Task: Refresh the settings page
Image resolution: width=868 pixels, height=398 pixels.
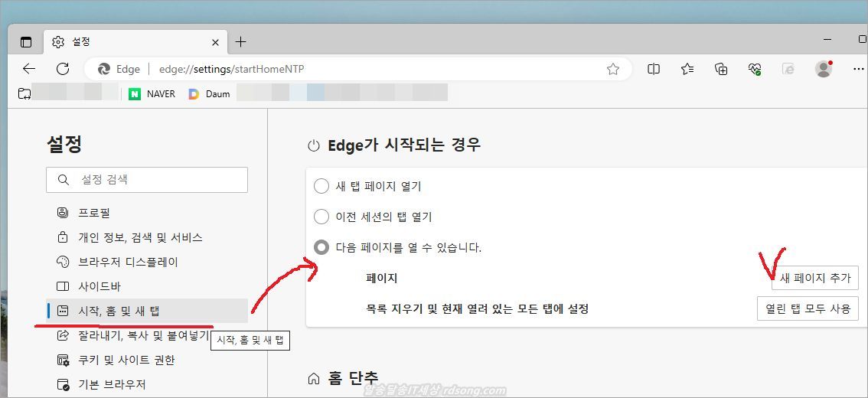Action: (63, 69)
